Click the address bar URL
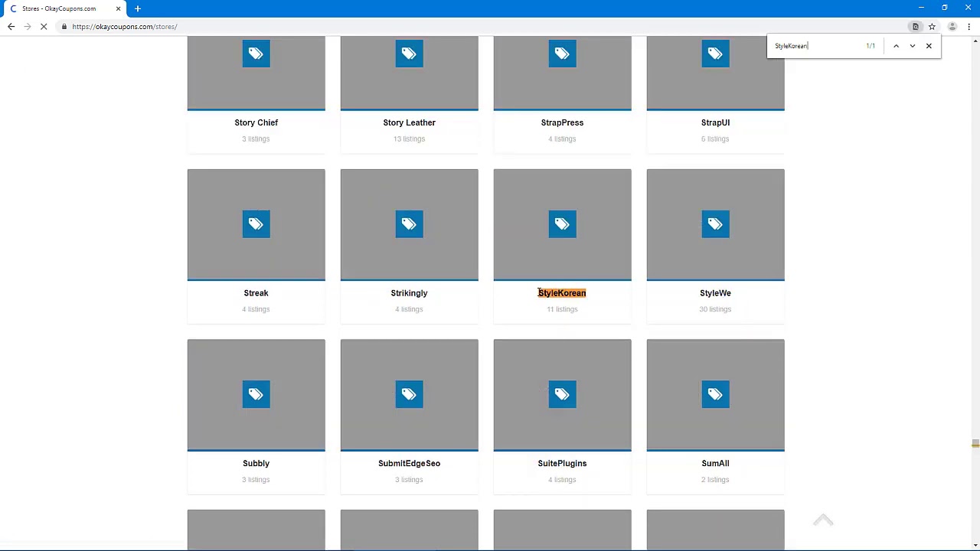Image resolution: width=980 pixels, height=551 pixels. (124, 27)
